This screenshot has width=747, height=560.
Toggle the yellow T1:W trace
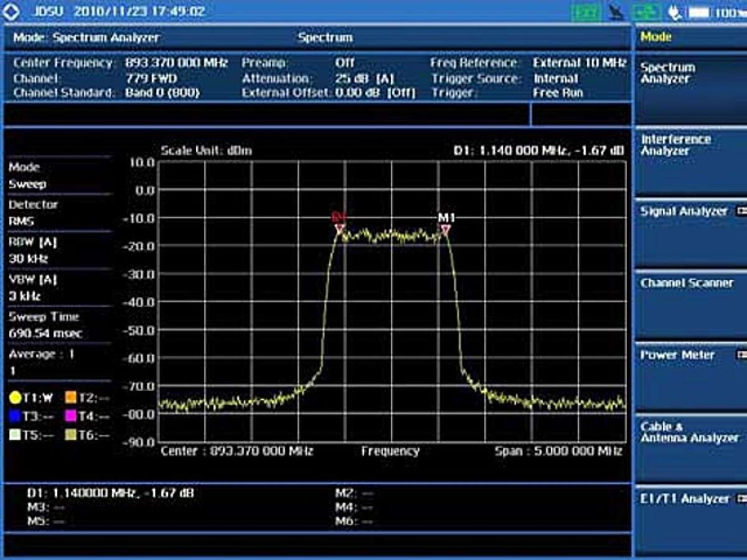pos(31,398)
